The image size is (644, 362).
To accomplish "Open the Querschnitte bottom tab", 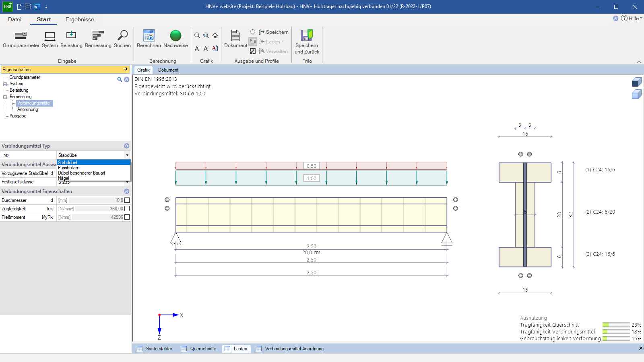I will 199,349.
